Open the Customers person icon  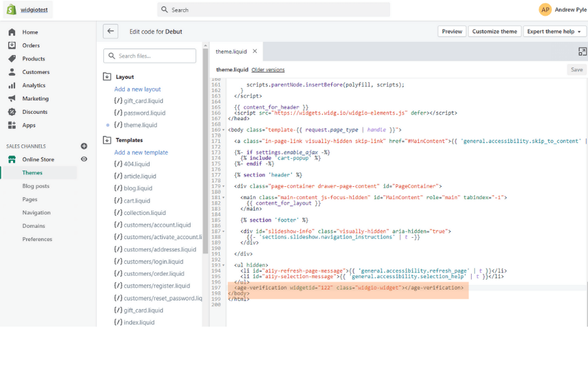pos(12,72)
